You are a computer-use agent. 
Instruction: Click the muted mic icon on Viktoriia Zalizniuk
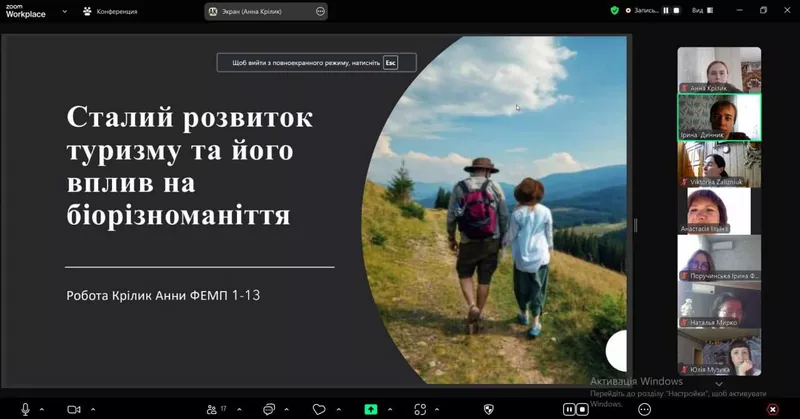685,182
